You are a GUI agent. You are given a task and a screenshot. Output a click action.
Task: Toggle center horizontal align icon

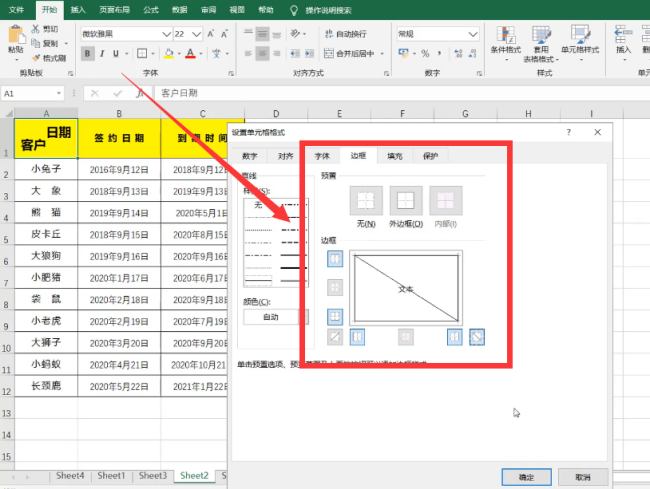[x=262, y=53]
